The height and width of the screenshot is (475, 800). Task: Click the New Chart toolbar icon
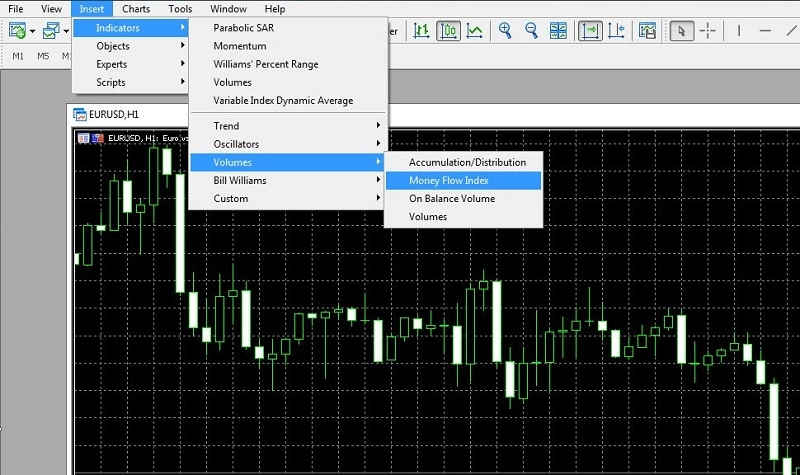pos(17,31)
